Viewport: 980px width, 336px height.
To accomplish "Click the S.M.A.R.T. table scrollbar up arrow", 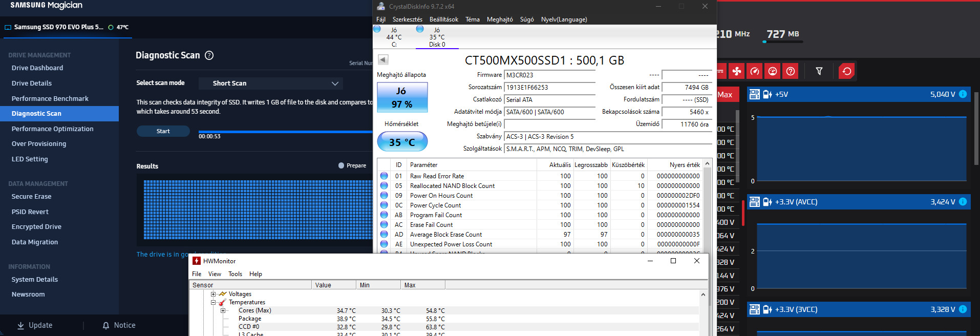I will point(708,164).
